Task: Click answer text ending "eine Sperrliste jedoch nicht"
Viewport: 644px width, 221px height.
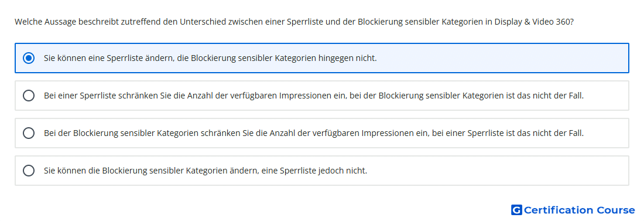Action: [x=205, y=171]
